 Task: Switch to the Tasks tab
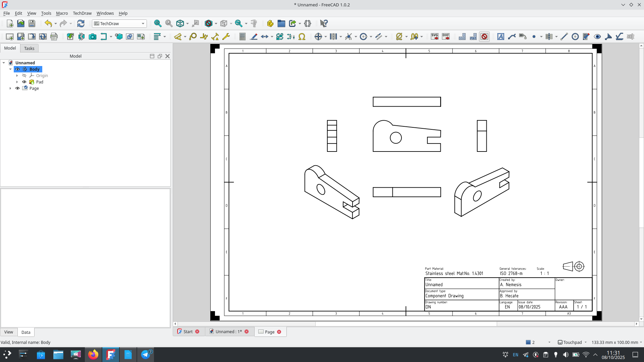click(29, 48)
